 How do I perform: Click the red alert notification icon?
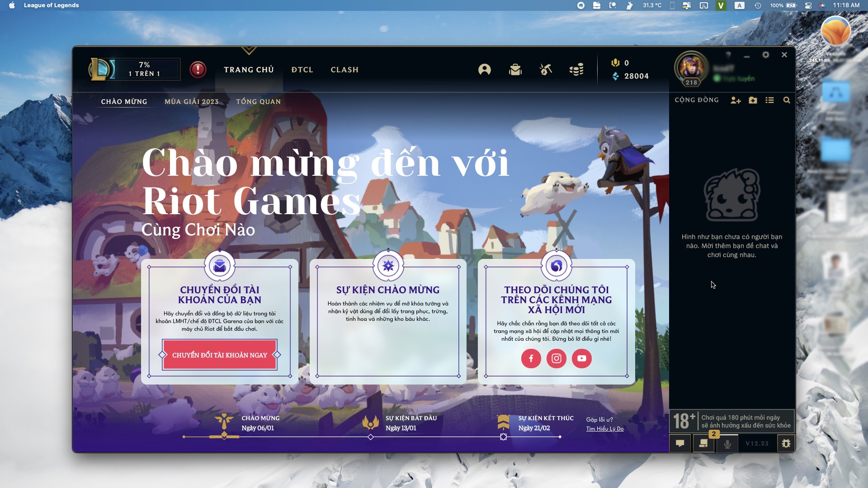pos(198,70)
